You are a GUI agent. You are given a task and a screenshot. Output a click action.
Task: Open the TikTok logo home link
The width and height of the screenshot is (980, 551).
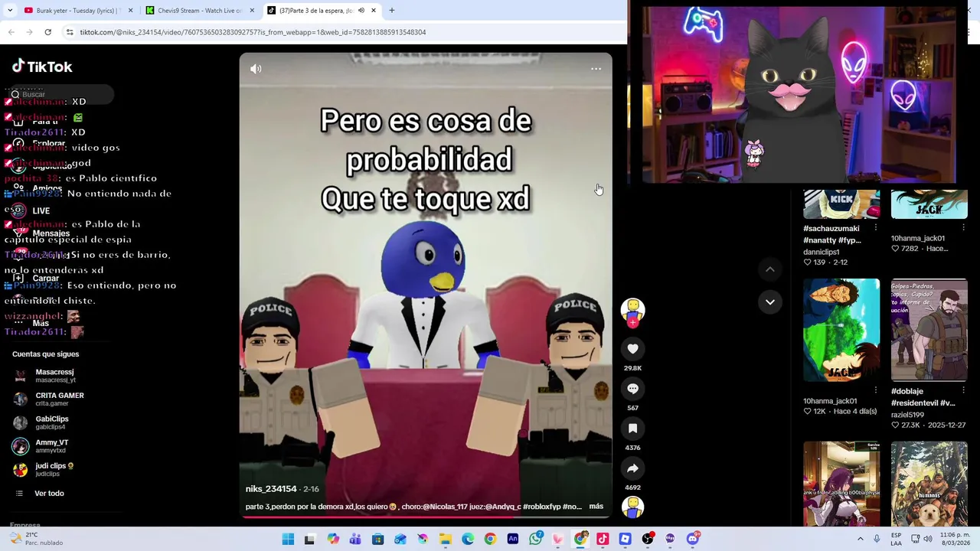coord(42,67)
